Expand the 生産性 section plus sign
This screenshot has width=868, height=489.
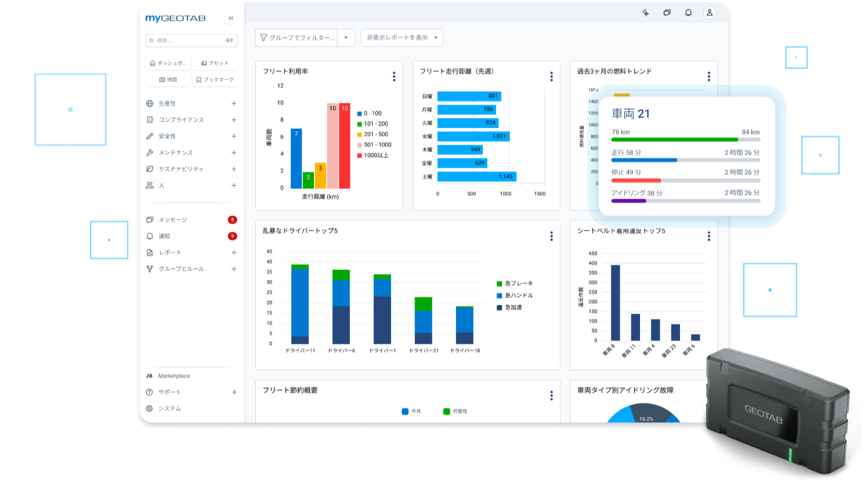(x=234, y=103)
